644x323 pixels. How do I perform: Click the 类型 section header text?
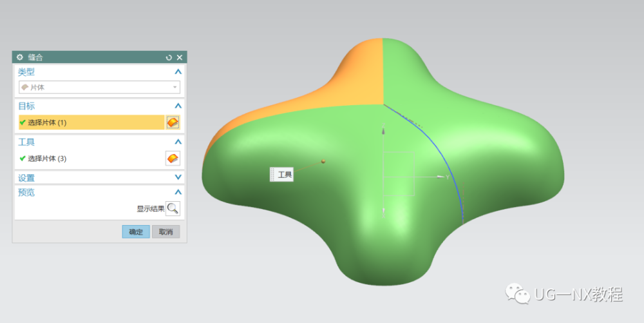click(x=26, y=72)
